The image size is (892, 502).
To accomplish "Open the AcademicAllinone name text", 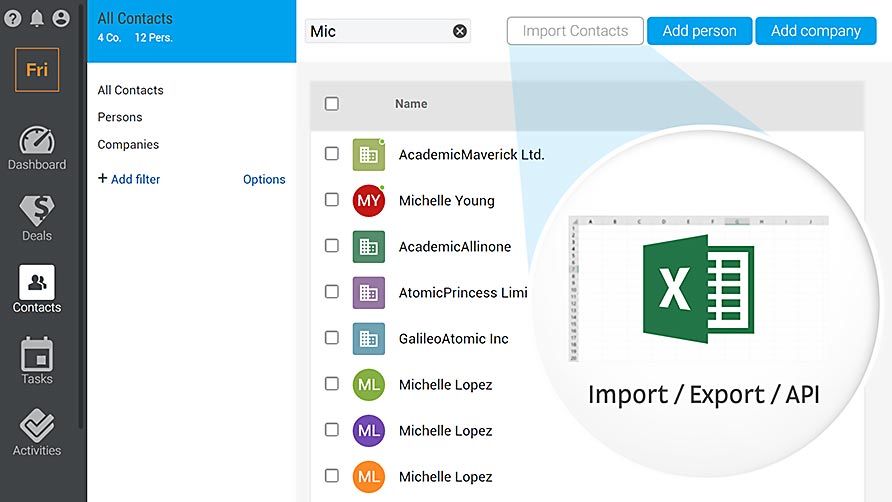I will 455,247.
